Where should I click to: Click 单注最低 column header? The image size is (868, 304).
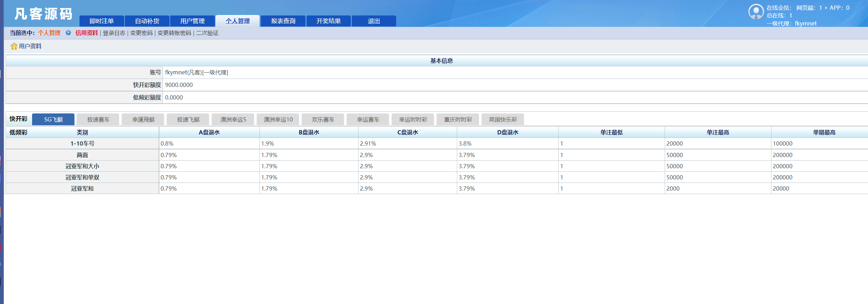612,132
